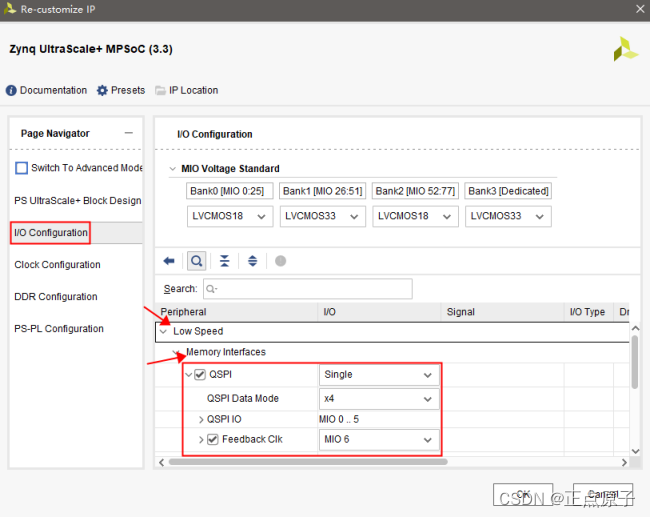
Task: Click vertical scrollbar up arrow
Action: click(635, 328)
